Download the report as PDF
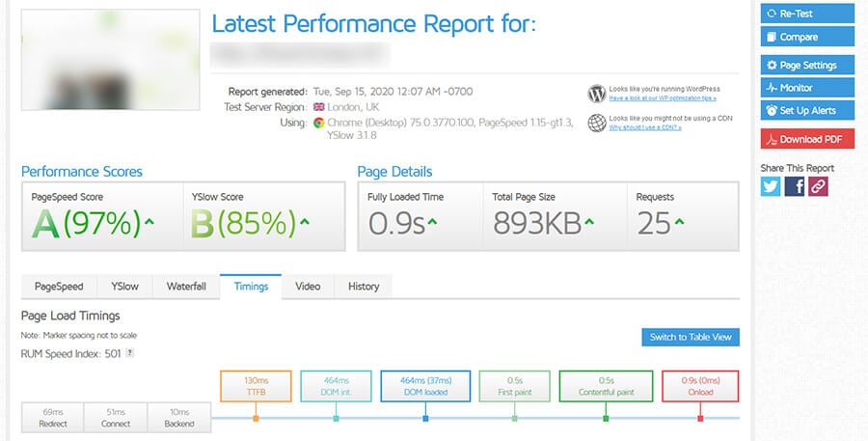Image resolution: width=868 pixels, height=441 pixels. point(807,139)
